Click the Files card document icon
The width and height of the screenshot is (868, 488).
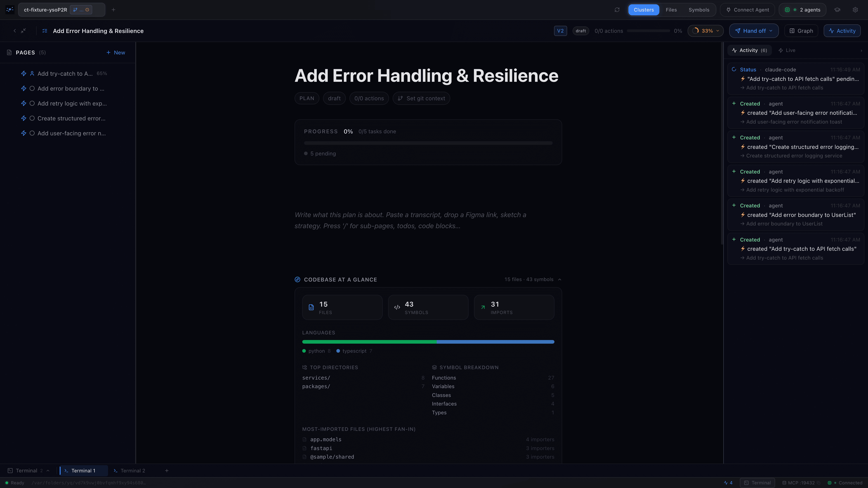click(311, 307)
